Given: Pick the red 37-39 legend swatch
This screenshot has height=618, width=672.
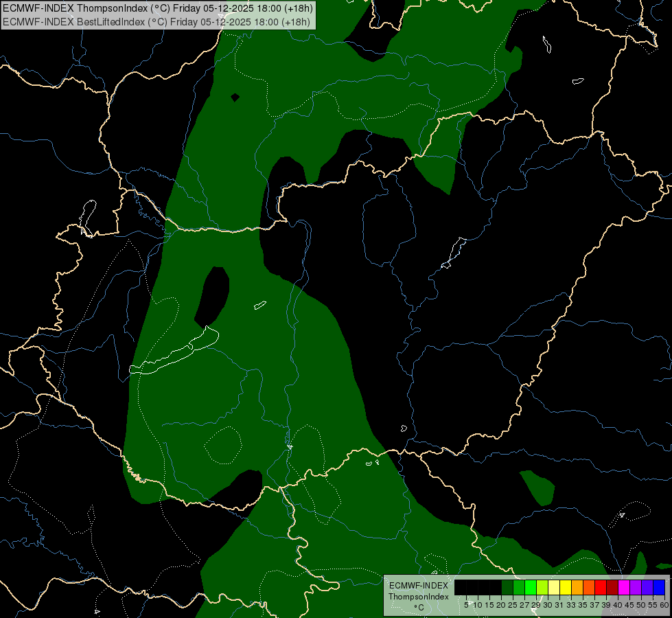Looking at the screenshot, I should pyautogui.click(x=601, y=587).
